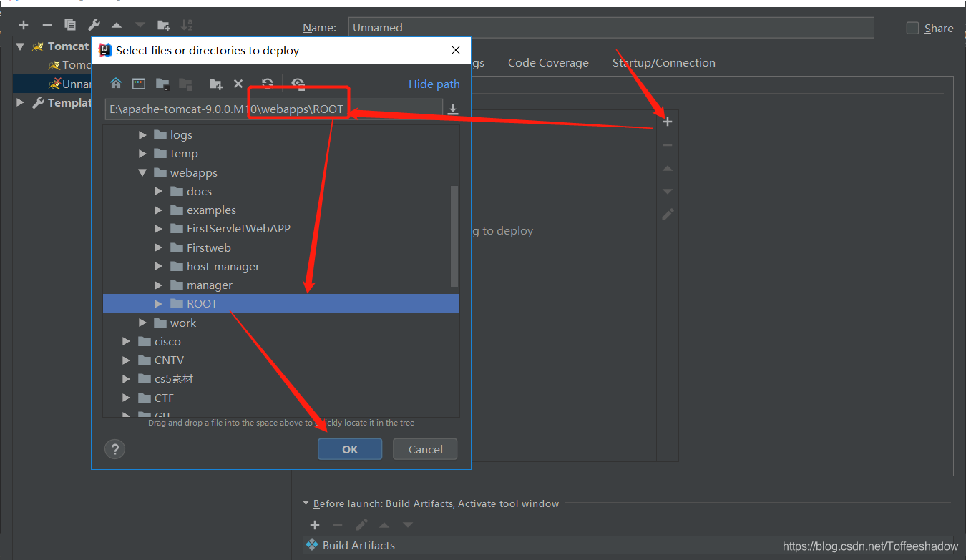
Task: Remove deployment item with minus icon
Action: click(x=668, y=145)
